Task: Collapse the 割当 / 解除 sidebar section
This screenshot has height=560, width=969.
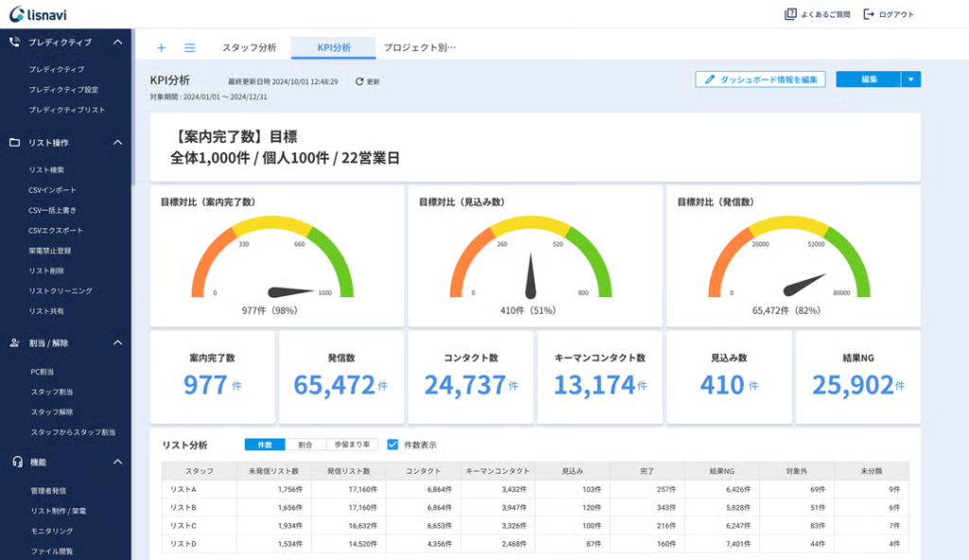Action: tap(117, 342)
